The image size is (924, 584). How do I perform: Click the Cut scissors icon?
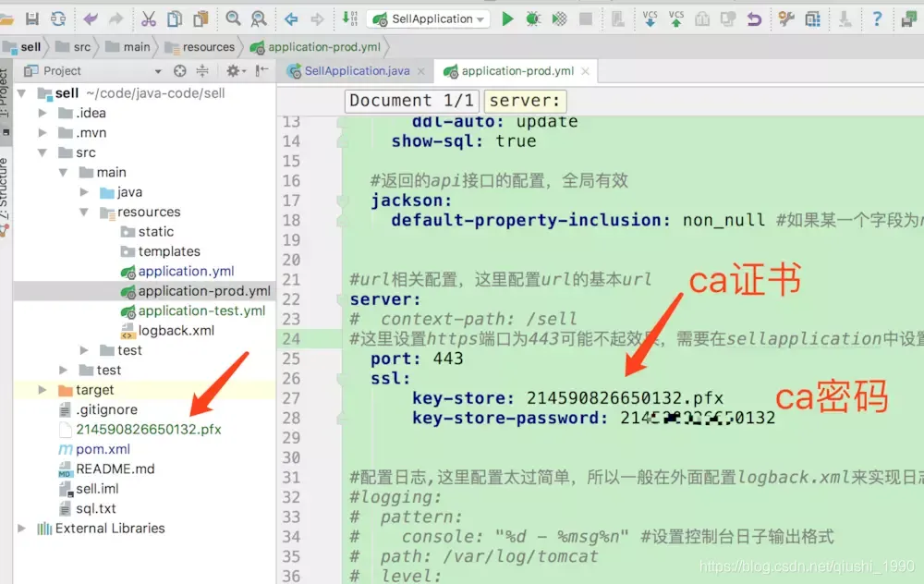(149, 18)
